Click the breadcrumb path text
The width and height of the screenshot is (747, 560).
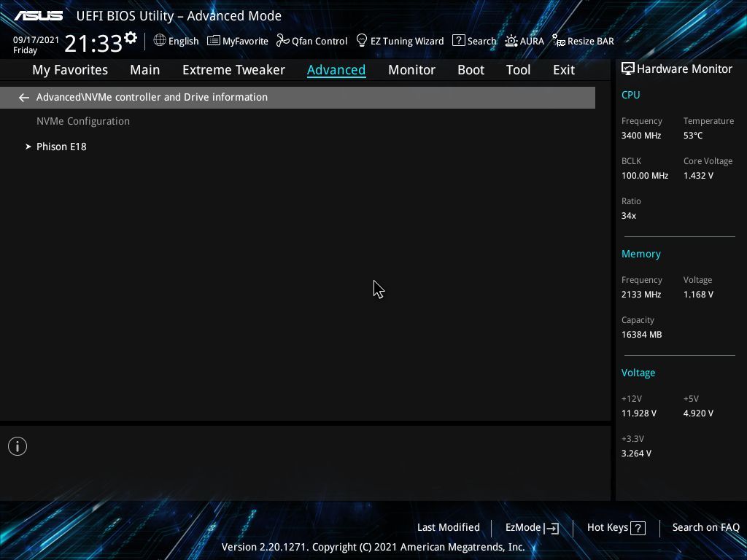pos(152,97)
